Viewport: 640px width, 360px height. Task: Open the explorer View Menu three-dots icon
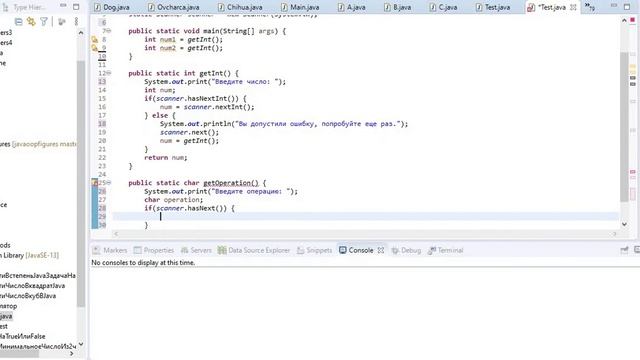point(76,22)
